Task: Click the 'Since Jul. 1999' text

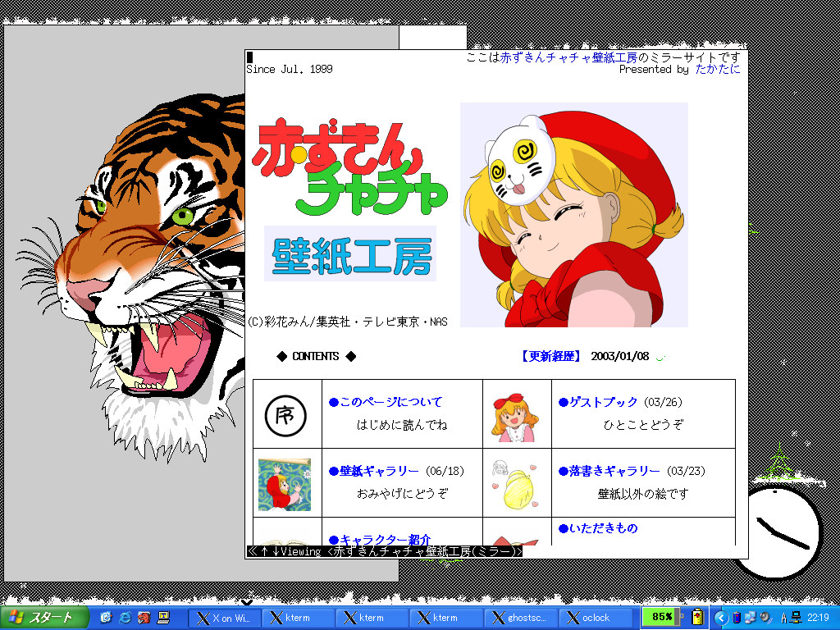Action: click(290, 69)
